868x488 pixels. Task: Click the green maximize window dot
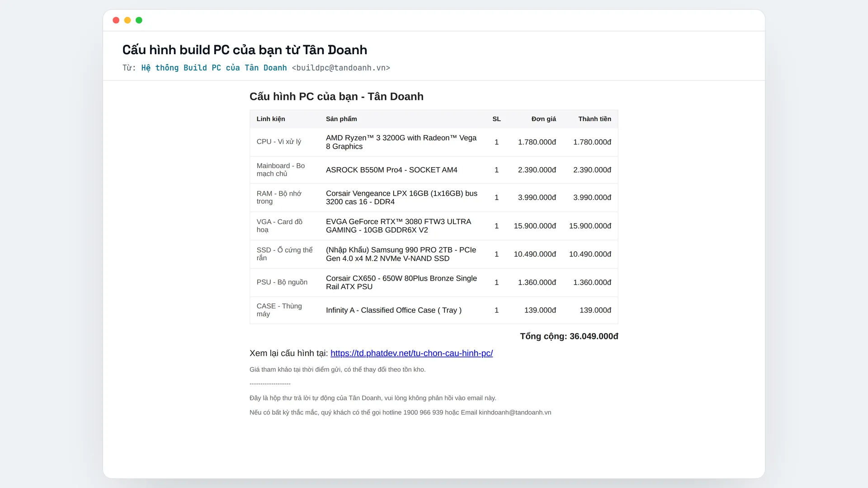(x=139, y=20)
